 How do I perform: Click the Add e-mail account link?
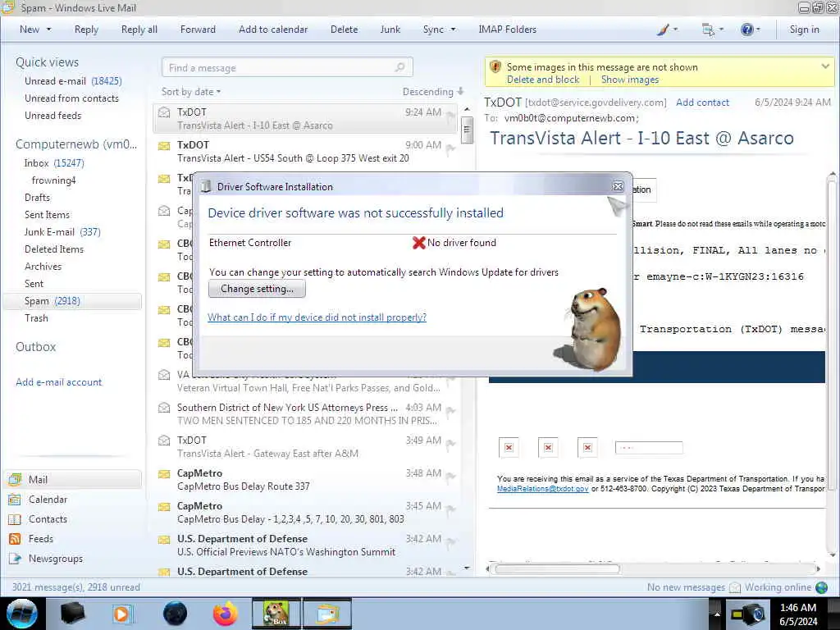(x=58, y=382)
